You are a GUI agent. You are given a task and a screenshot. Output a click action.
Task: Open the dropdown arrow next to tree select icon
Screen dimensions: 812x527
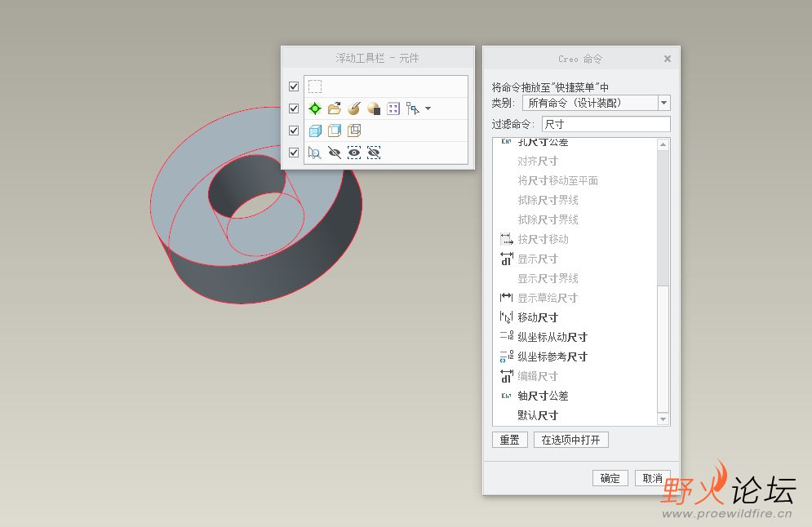coord(428,108)
